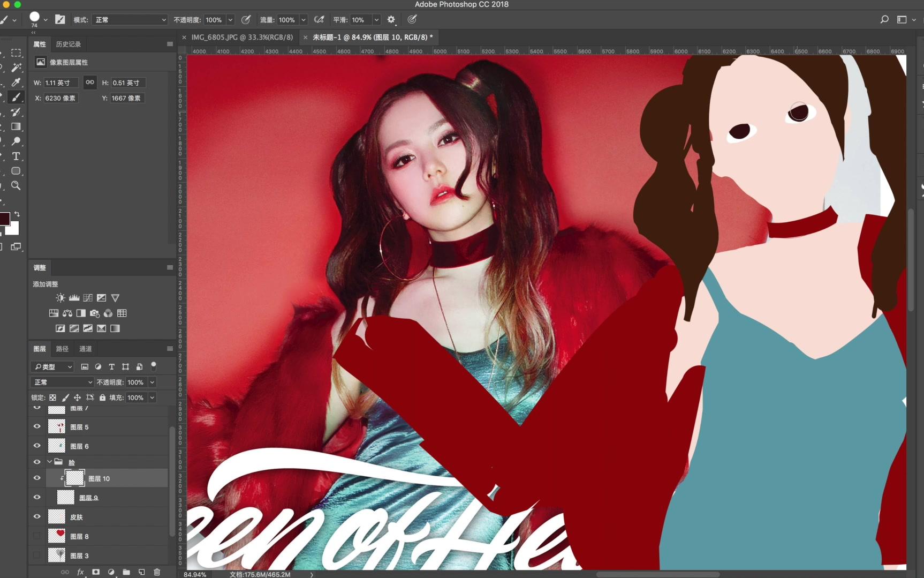Open the brush settings panel toggle
The width and height of the screenshot is (924, 578).
pos(60,20)
